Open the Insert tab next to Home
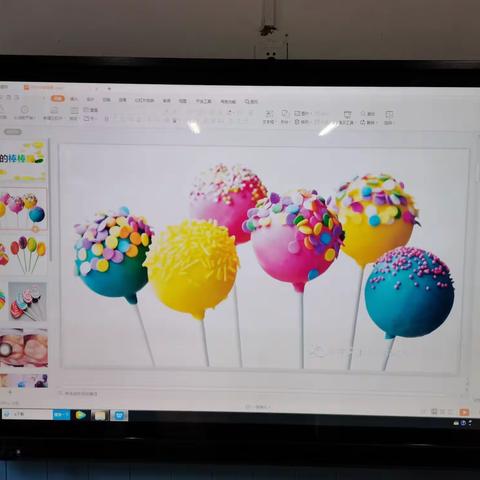The height and width of the screenshot is (480, 480). coord(74,99)
